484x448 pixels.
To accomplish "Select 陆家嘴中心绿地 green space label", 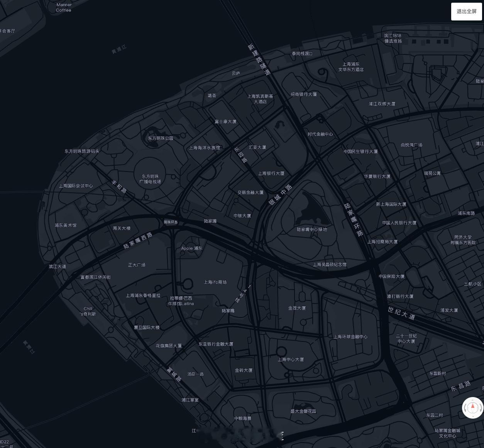I will (312, 229).
